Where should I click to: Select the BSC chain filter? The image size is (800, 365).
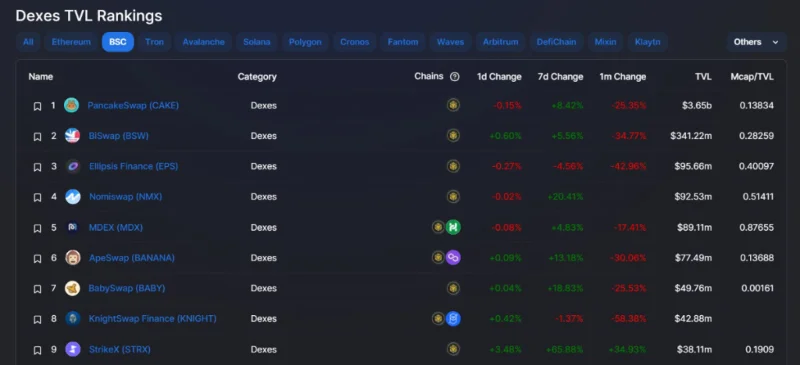(118, 42)
